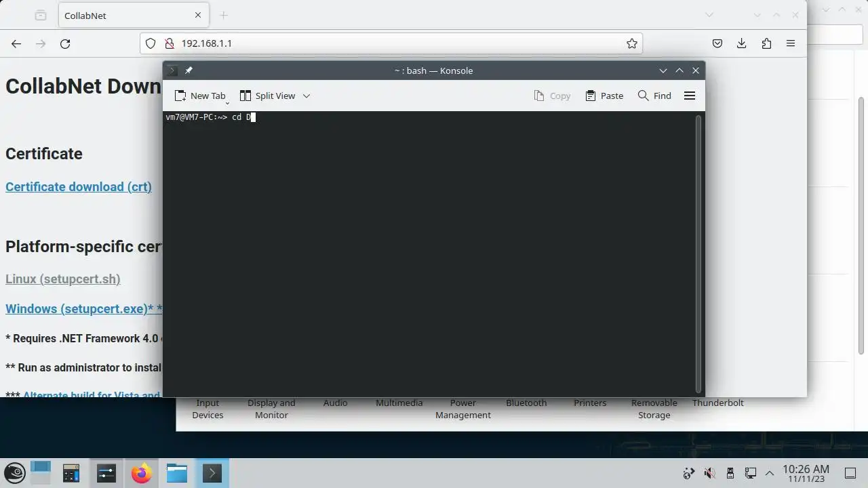Click the Firefox back arrow
The width and height of the screenshot is (868, 488).
[16, 43]
